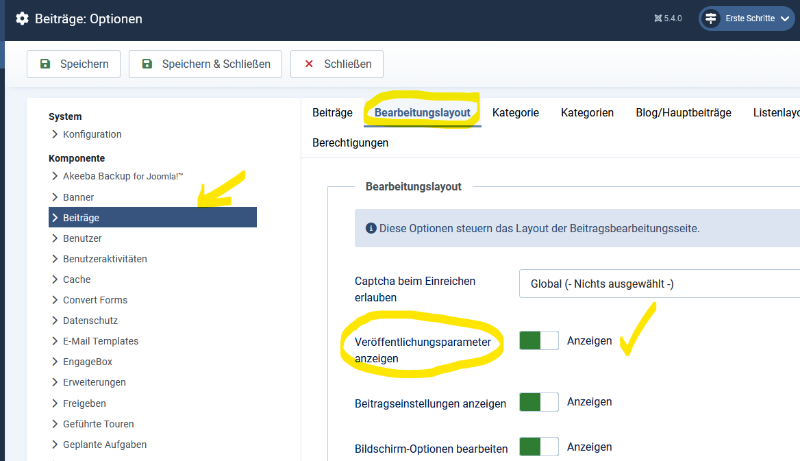Select the Berechtigungen tab

point(350,143)
